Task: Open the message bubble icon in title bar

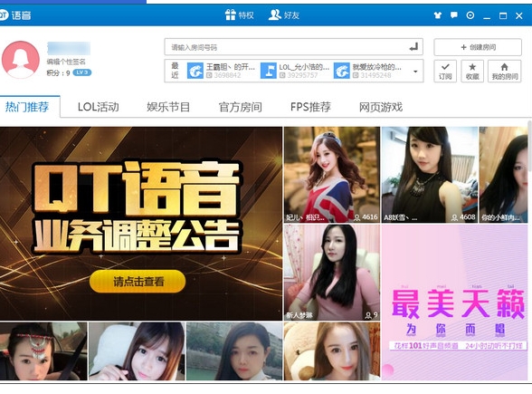Action: (x=454, y=15)
